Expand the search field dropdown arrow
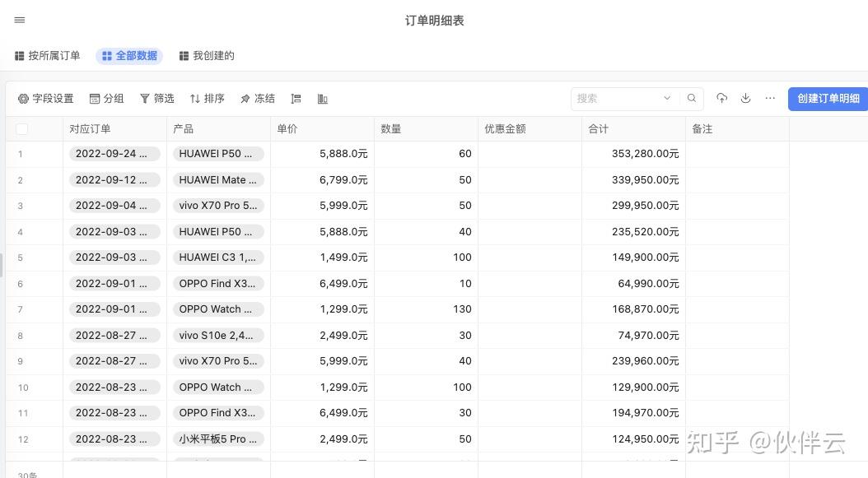Image resolution: width=868 pixels, height=478 pixels. 667,98
